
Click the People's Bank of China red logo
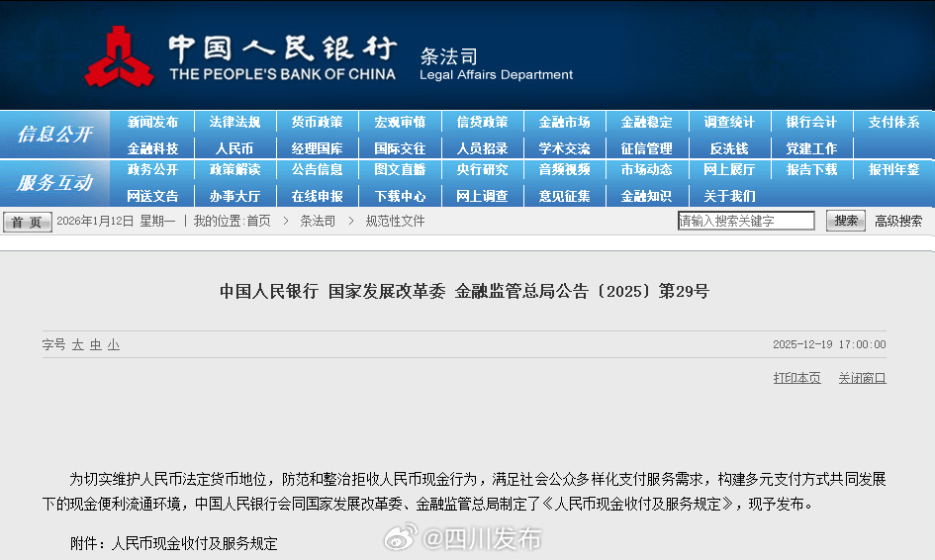coord(119,56)
